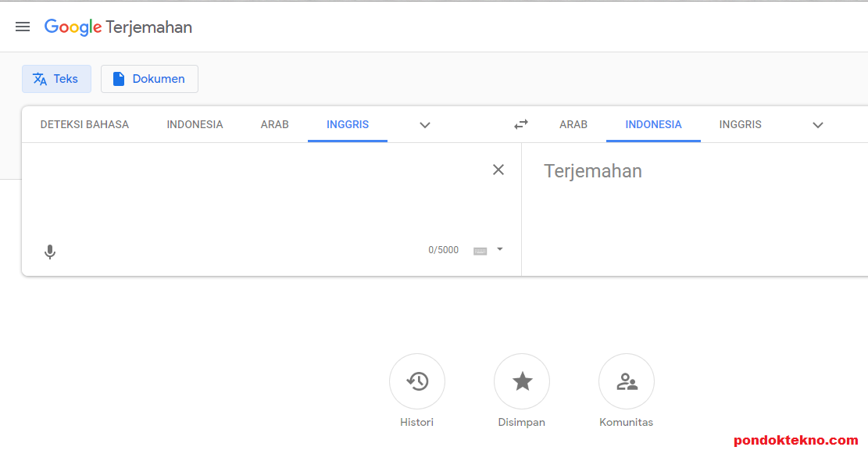Start voice input with the microphone
This screenshot has height=454, width=868.
[50, 252]
